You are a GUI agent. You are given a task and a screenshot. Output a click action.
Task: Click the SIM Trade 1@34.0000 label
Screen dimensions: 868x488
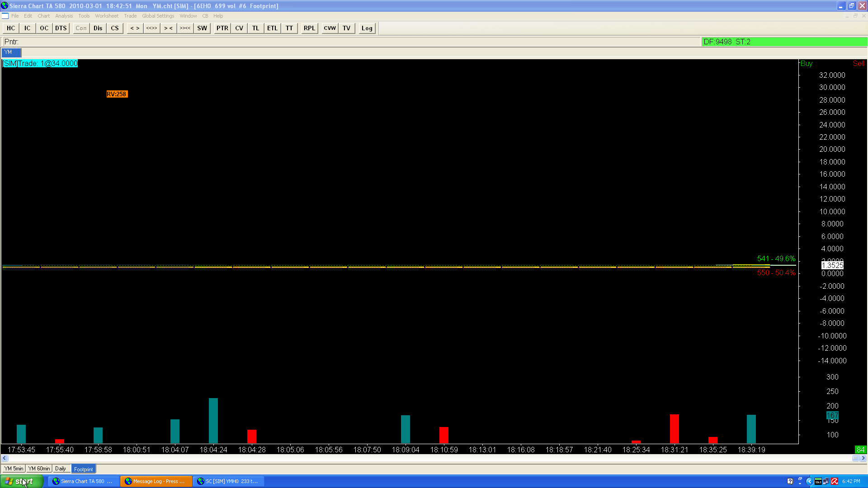pos(40,64)
